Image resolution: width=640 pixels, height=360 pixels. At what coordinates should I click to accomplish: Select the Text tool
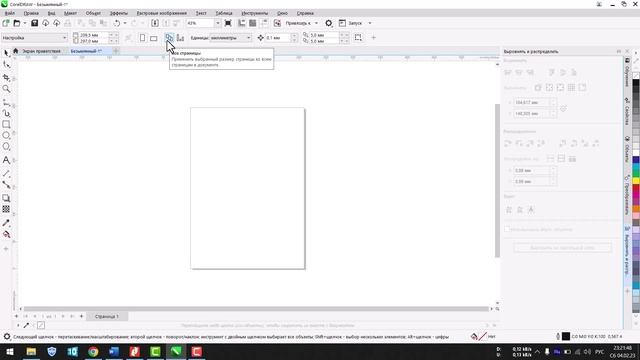6,160
